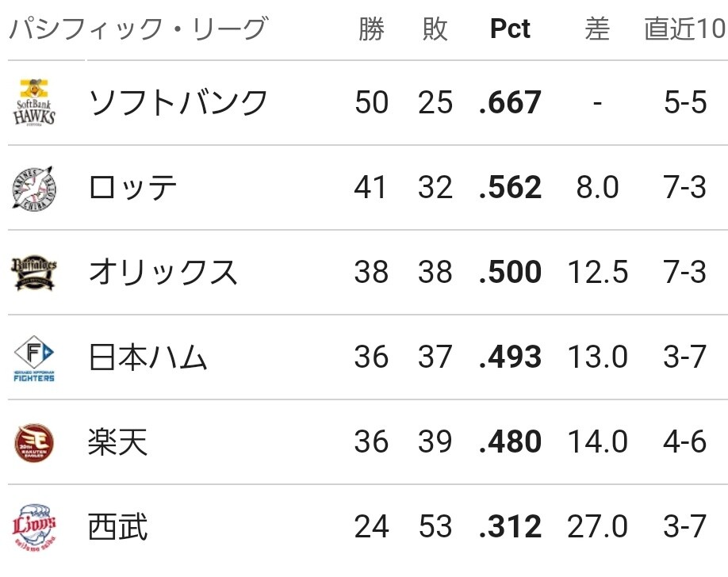Click the Orix Buffaloes logo
The width and height of the screenshot is (728, 577).
pos(34,273)
